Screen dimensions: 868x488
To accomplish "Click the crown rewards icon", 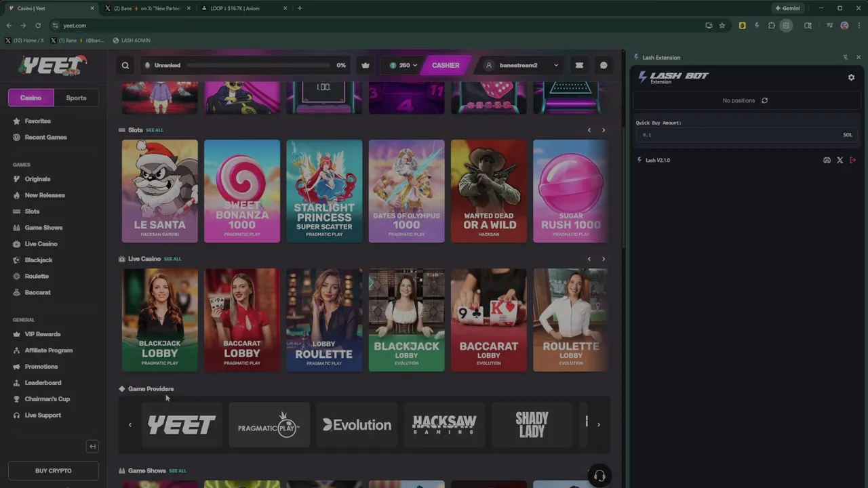I will click(x=366, y=65).
